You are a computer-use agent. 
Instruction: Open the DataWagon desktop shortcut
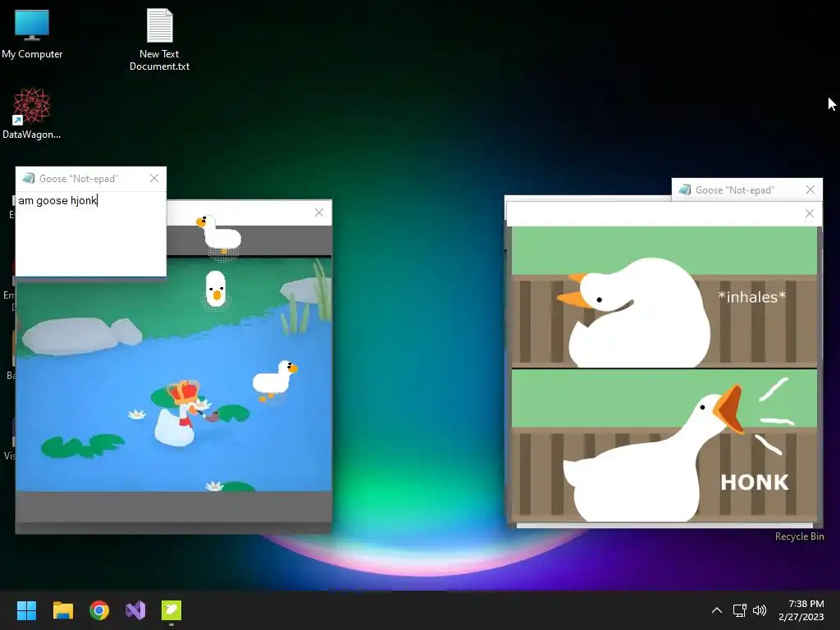tap(32, 113)
